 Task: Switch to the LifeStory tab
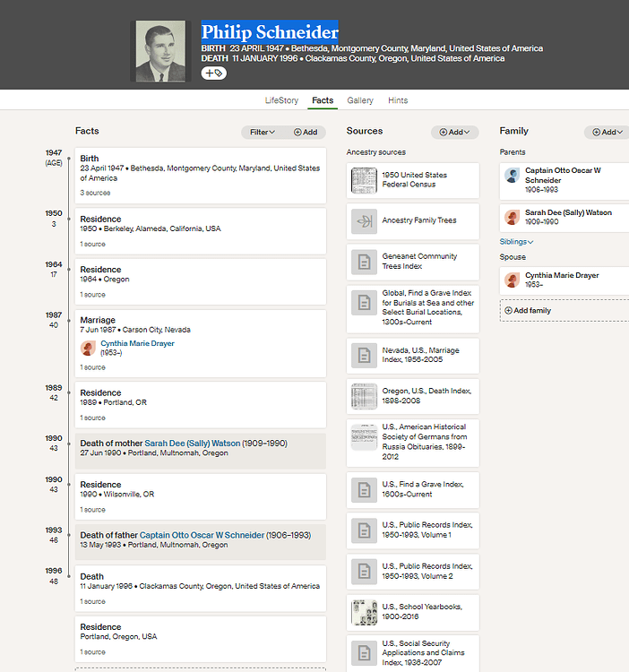(281, 101)
